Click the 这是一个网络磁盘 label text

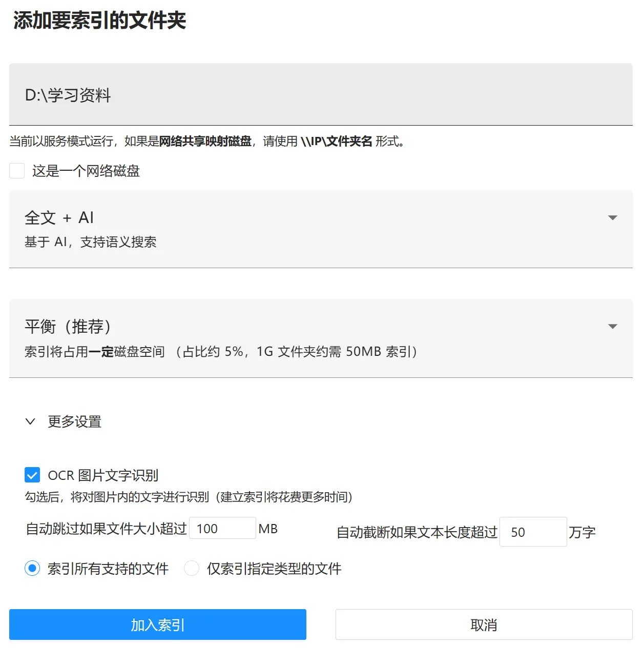point(86,171)
